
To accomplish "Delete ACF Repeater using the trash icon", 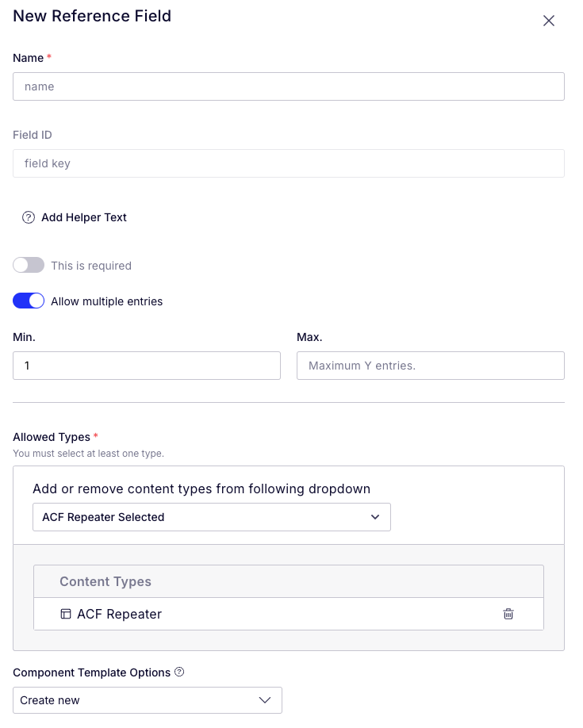I will pyautogui.click(x=508, y=614).
